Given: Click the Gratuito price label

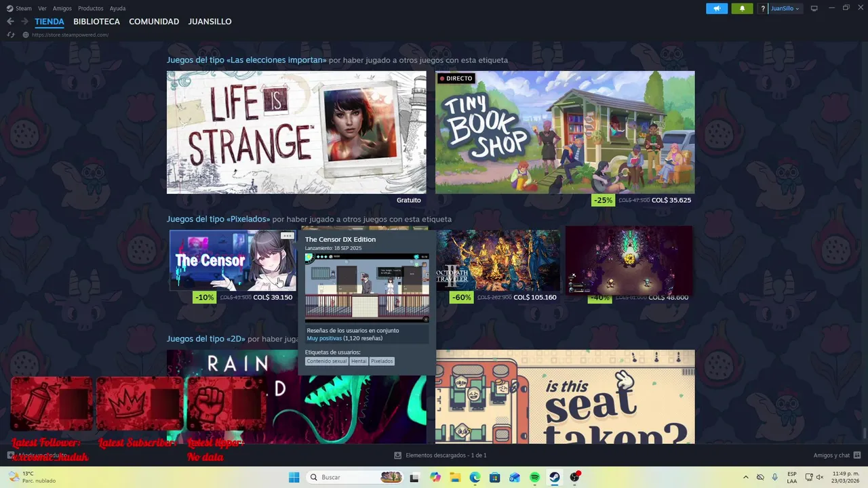Looking at the screenshot, I should [409, 200].
